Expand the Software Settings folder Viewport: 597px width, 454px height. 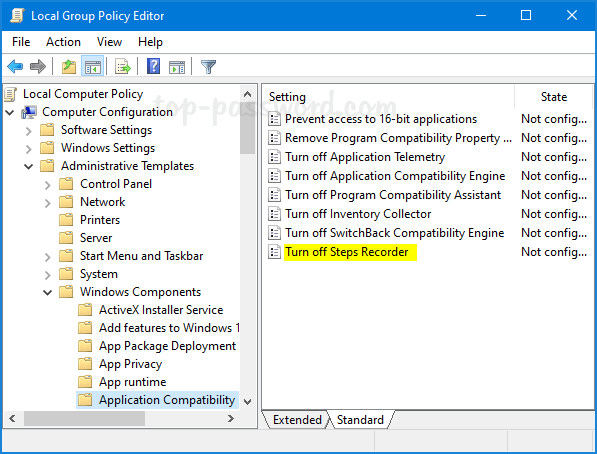tap(29, 131)
